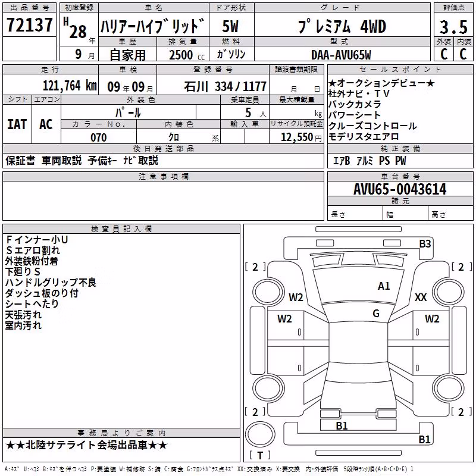
Task: Select interior grade C under 内装
Action: 463,54
